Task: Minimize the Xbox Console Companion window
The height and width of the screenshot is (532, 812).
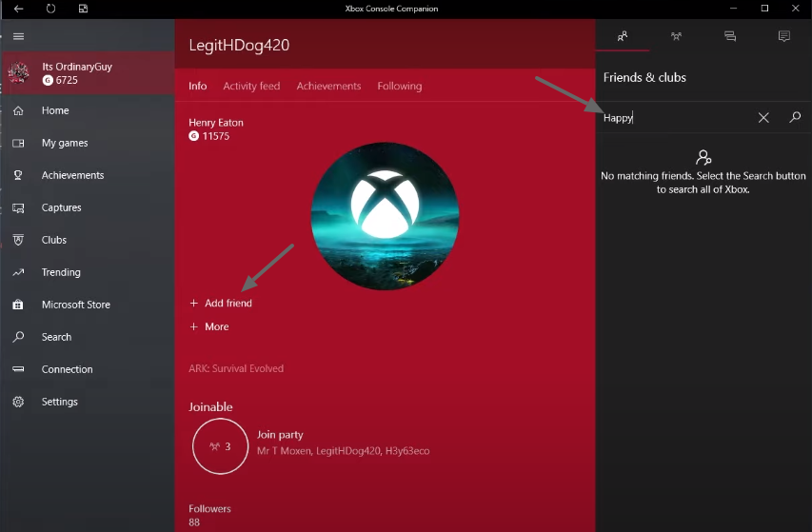Action: coord(733,9)
